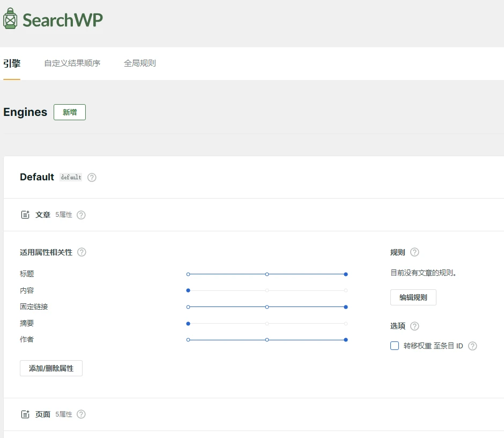Click the help icon beside 文章 5属性
The height and width of the screenshot is (438, 504).
pos(81,215)
